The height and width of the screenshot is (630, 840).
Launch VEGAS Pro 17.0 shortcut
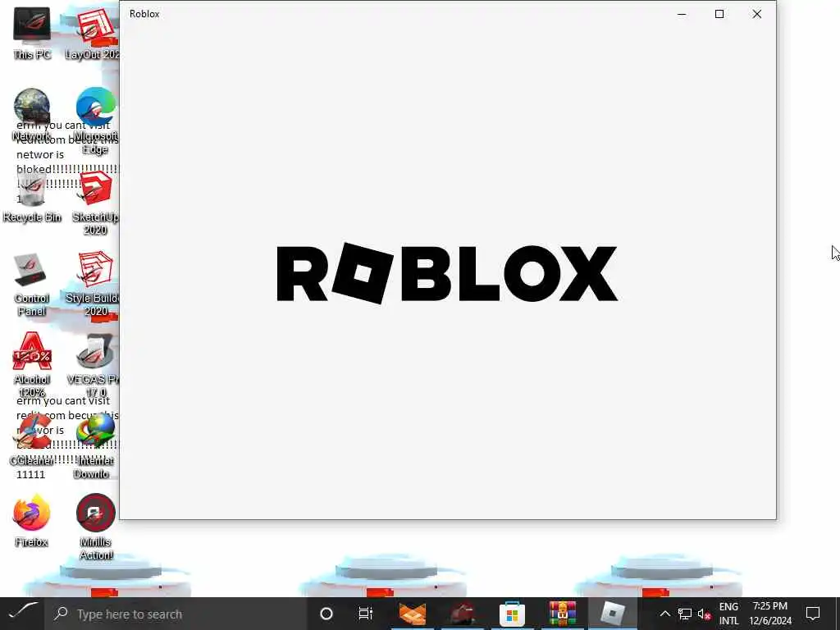94,365
